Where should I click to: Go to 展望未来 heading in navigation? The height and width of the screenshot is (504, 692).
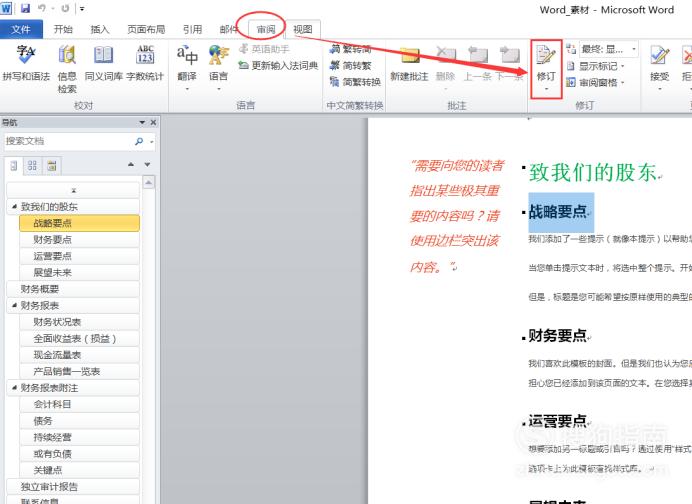pyautogui.click(x=79, y=273)
